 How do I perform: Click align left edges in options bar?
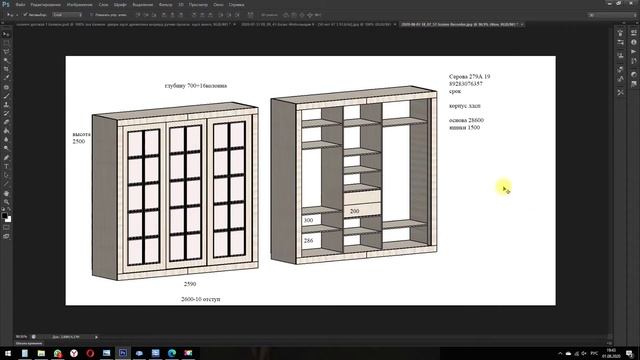click(x=164, y=15)
